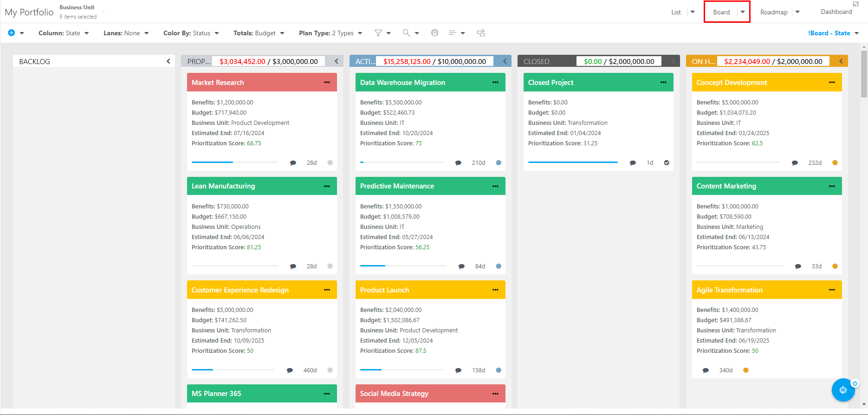Click comment bubble on Product Launch card
The height and width of the screenshot is (415, 868).
458,370
